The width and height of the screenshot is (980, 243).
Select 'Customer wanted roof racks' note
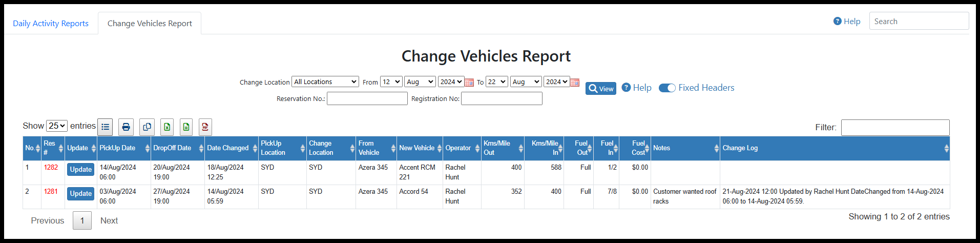point(684,196)
